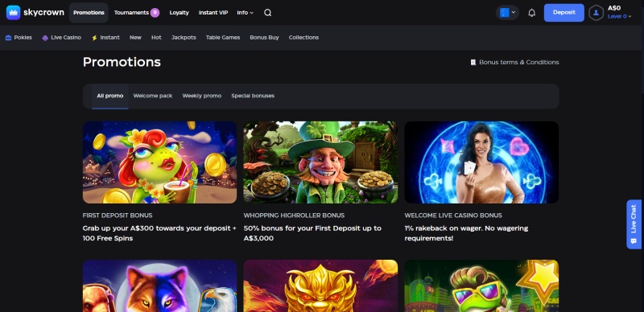Open the Tournaments nav item
Image resolution: width=644 pixels, height=312 pixels.
[131, 13]
